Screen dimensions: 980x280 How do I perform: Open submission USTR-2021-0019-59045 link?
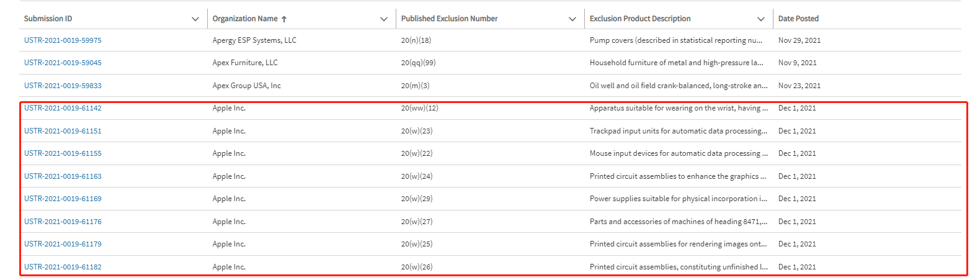point(63,63)
